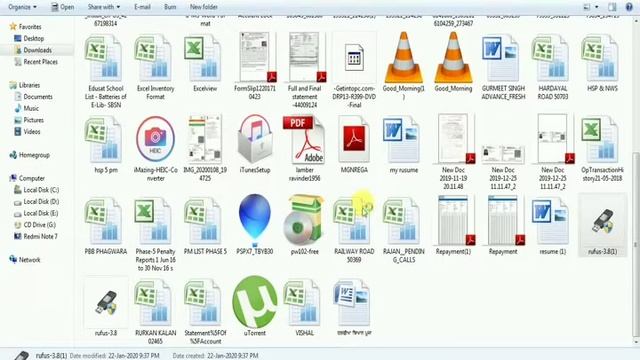Select the Getintopc.com DRP13 file
This screenshot has width=640, height=360.
pos(354,70)
